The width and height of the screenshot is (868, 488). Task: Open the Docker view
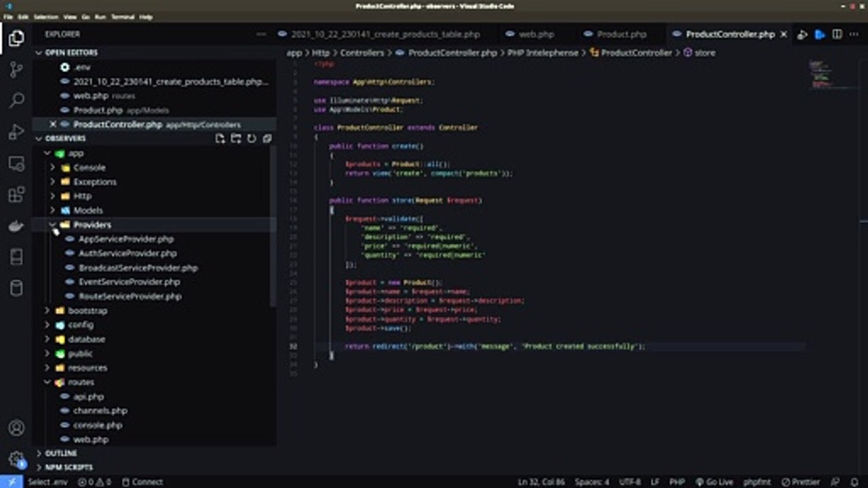point(16,226)
